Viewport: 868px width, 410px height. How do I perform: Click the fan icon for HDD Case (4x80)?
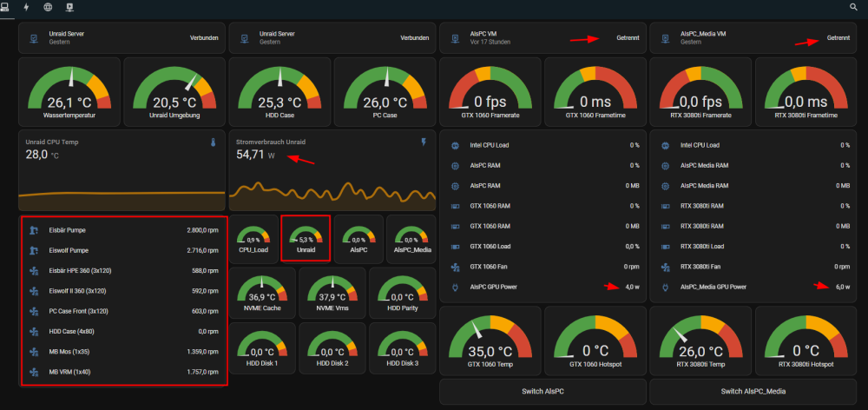[x=34, y=331]
